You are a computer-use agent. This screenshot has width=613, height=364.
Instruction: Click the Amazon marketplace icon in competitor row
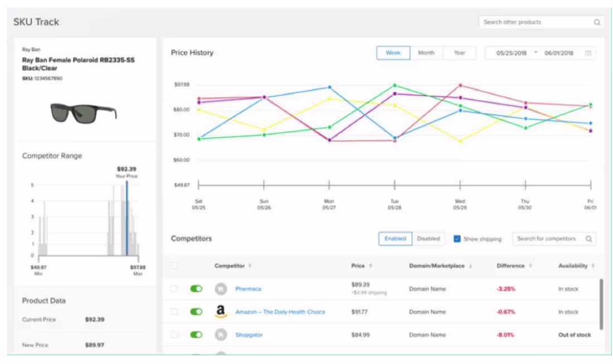pyautogui.click(x=220, y=312)
